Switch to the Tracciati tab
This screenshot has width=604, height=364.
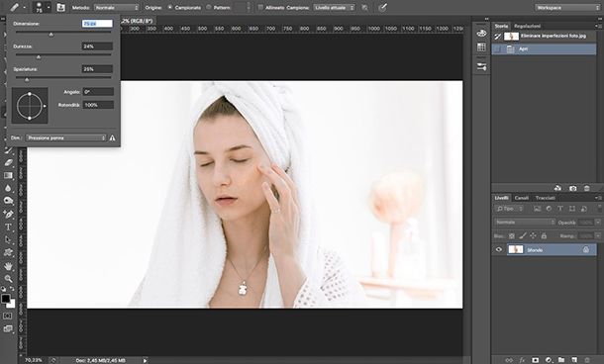(x=545, y=198)
